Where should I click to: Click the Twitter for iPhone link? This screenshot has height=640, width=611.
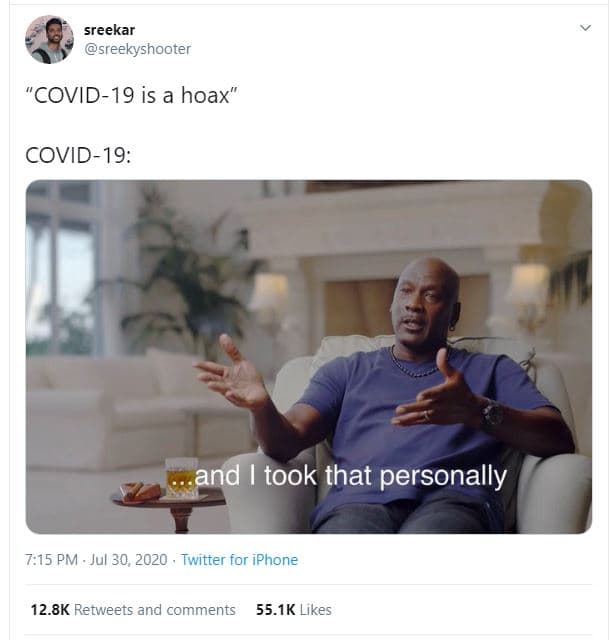coord(239,560)
